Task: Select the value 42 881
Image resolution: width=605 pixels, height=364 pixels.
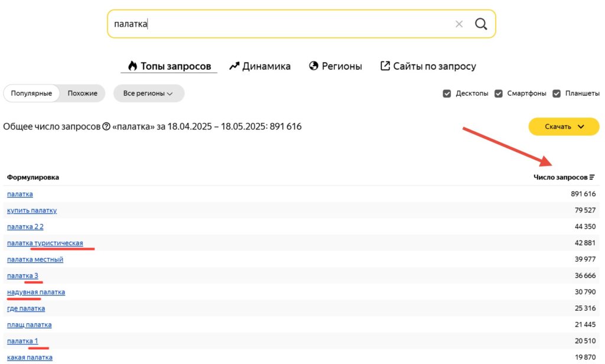Action: [x=585, y=243]
